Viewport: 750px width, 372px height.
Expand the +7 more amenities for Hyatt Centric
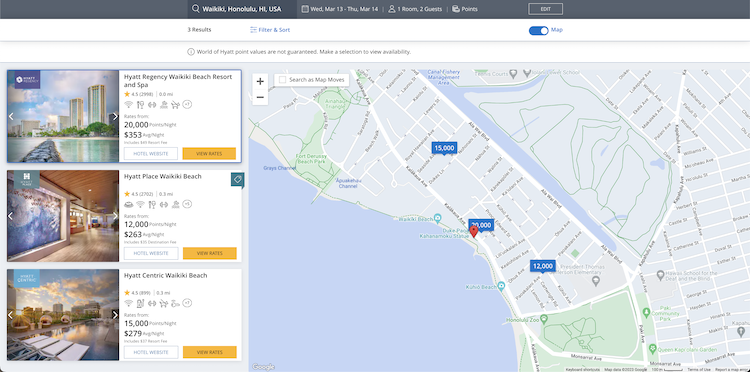click(188, 303)
